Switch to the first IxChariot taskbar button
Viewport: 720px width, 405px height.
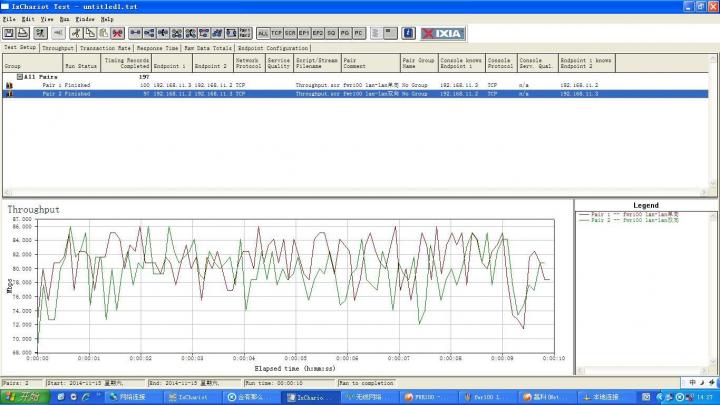click(192, 397)
